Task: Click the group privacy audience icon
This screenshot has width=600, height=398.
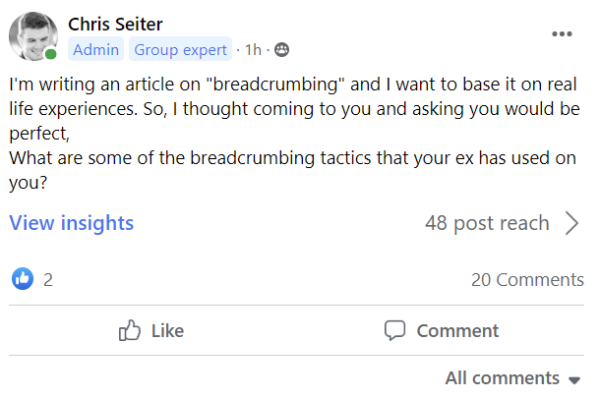Action: point(282,50)
